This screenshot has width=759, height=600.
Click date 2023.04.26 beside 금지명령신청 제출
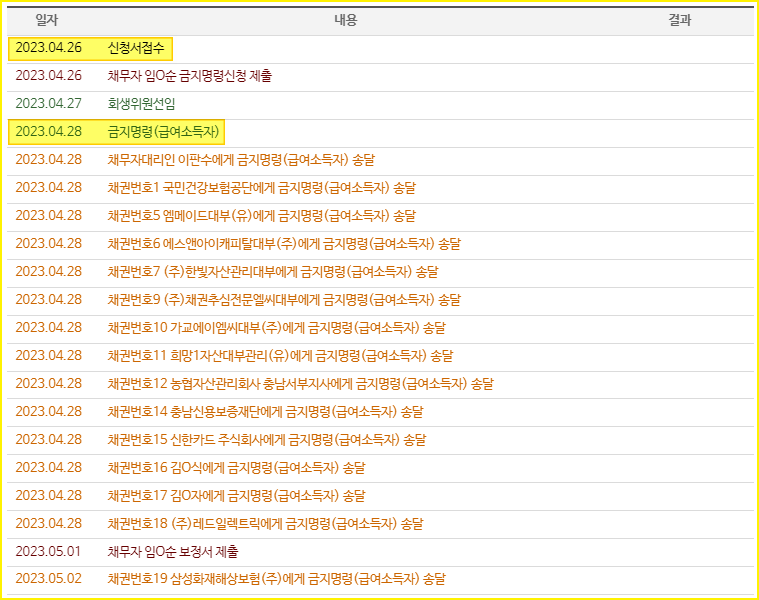point(48,76)
